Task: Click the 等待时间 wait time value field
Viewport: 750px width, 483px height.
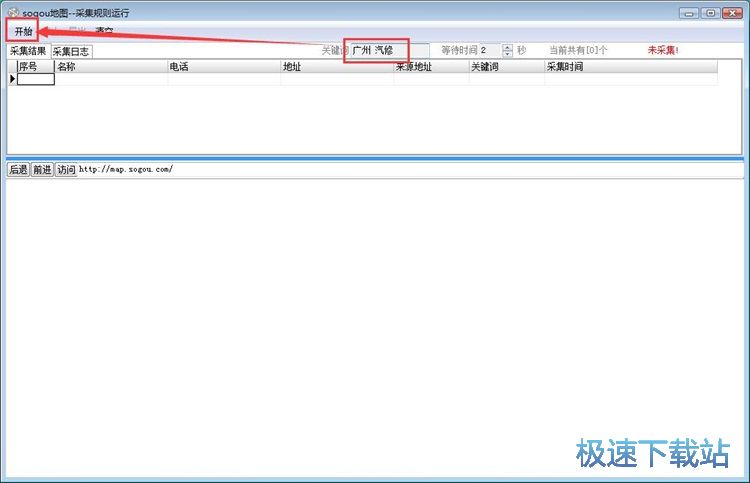Action: click(x=490, y=50)
